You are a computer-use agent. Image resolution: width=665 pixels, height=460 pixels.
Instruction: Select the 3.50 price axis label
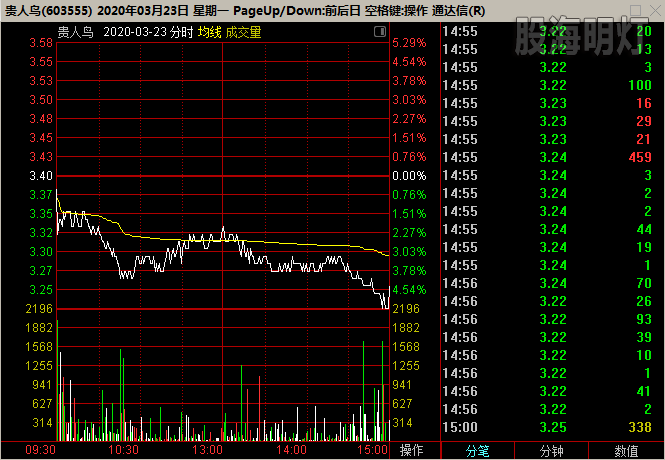click(x=41, y=100)
